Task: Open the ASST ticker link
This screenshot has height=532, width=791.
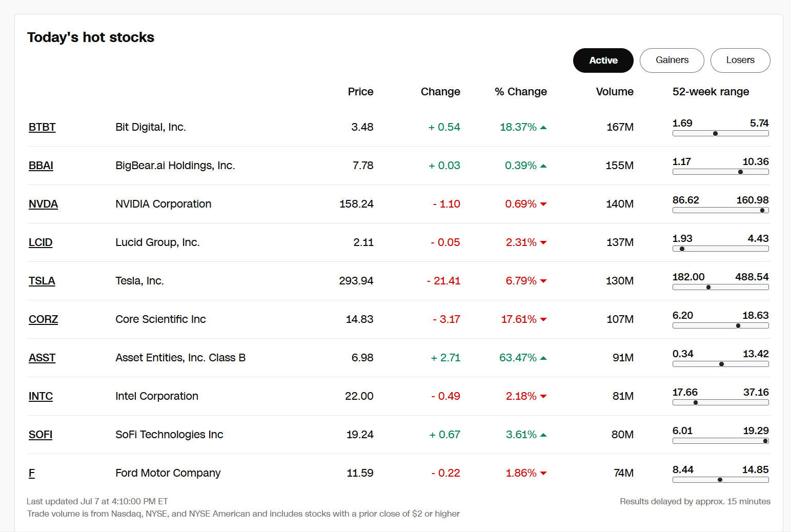Action: click(x=42, y=358)
